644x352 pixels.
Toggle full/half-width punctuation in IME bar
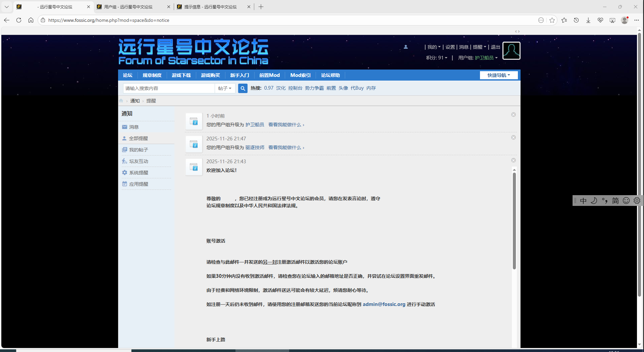click(x=605, y=201)
